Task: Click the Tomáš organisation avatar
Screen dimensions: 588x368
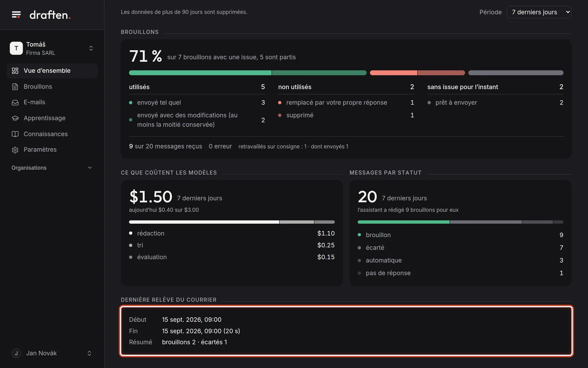Action: pyautogui.click(x=16, y=48)
